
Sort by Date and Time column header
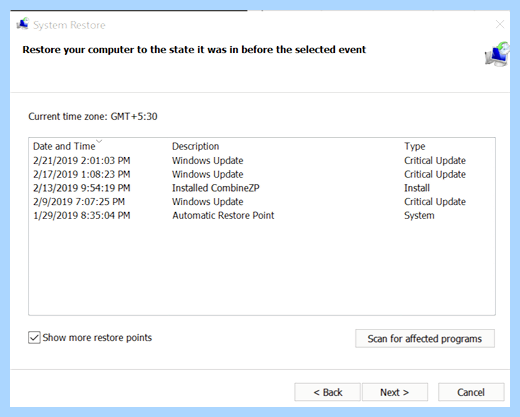64,146
